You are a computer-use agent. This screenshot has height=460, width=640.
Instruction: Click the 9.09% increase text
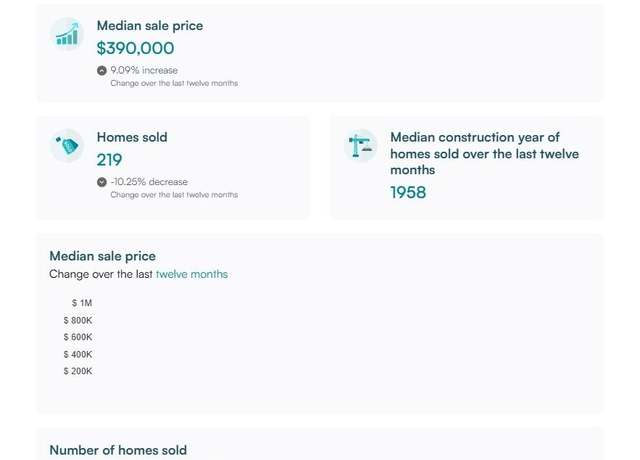tap(144, 70)
